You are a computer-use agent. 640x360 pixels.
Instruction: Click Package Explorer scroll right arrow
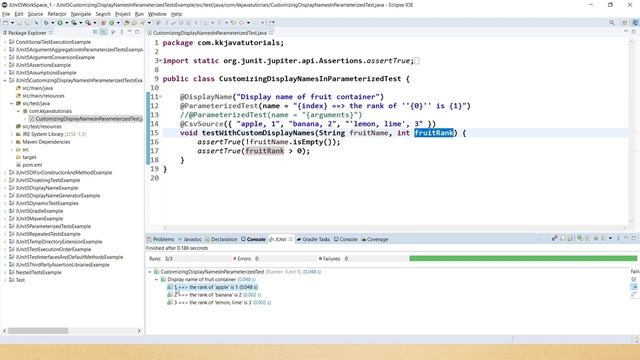pos(139,331)
